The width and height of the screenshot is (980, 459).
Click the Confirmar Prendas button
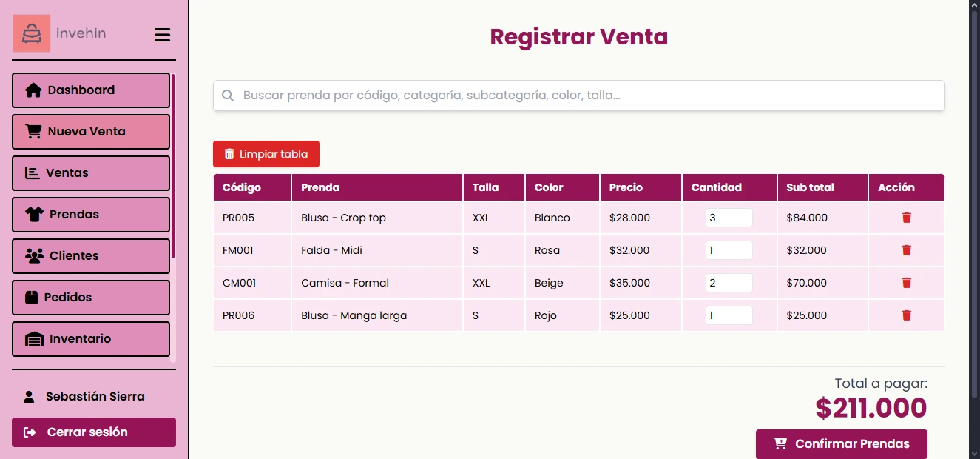point(841,443)
